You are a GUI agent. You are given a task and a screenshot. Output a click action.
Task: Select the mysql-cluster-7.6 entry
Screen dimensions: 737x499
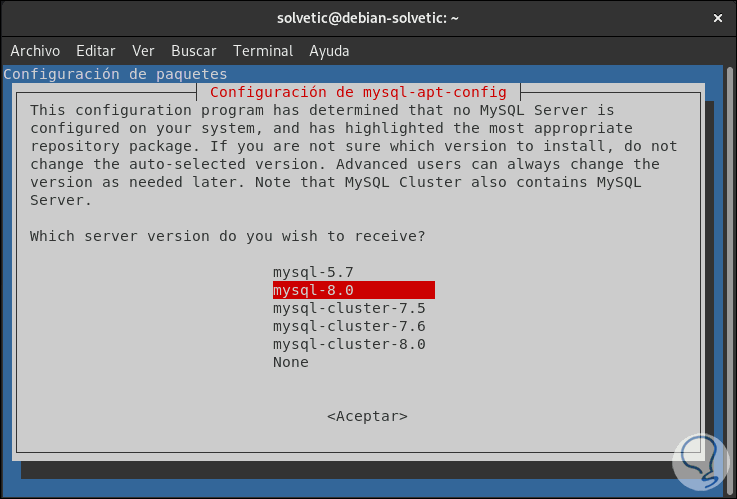pyautogui.click(x=349, y=326)
